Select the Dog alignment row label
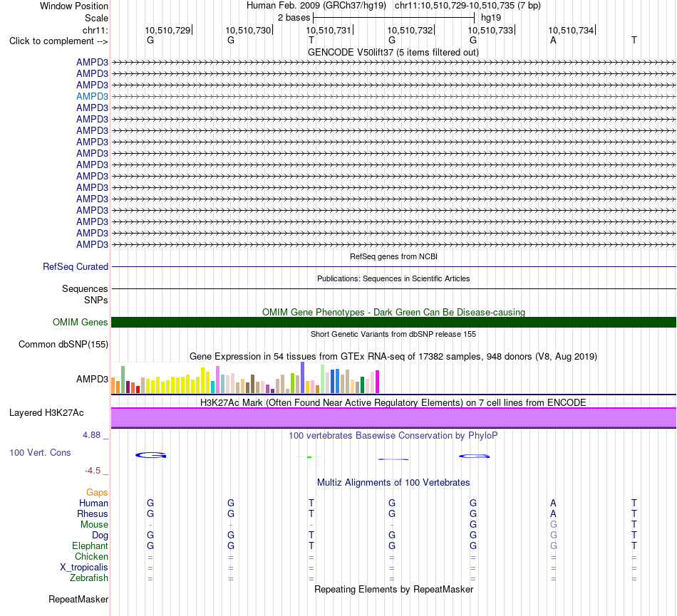Image resolution: width=677 pixels, height=616 pixels. [x=100, y=536]
